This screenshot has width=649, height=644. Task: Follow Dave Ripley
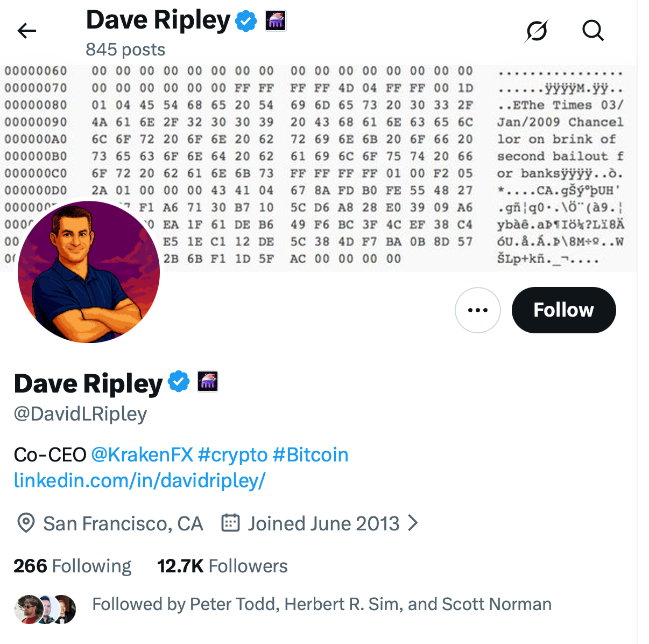coord(563,310)
